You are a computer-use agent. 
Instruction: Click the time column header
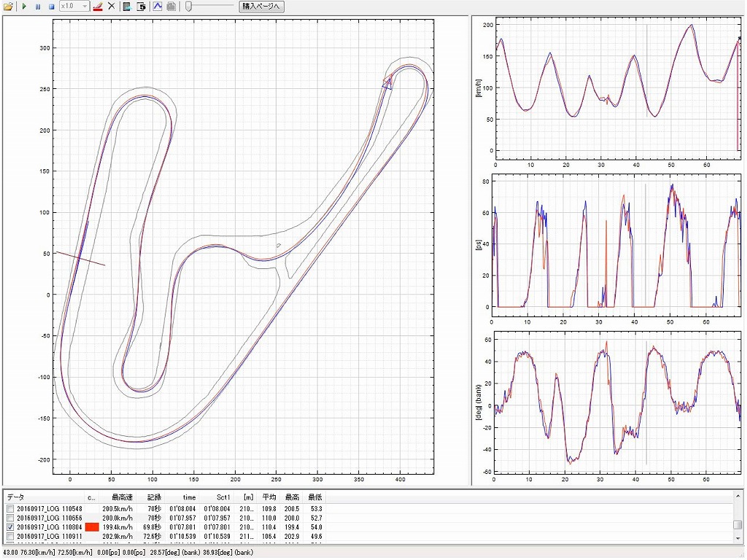190,497
